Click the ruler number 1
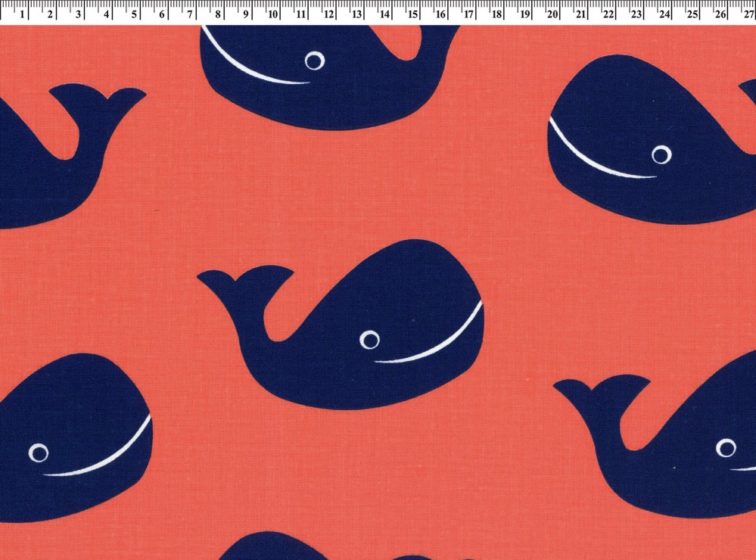 tap(22, 14)
